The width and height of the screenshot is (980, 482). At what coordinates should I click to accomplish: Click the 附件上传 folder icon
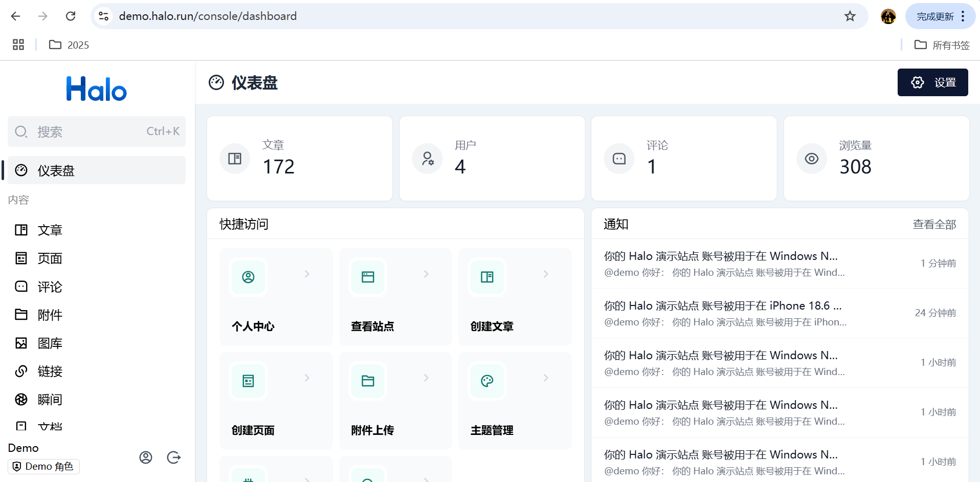click(x=368, y=381)
